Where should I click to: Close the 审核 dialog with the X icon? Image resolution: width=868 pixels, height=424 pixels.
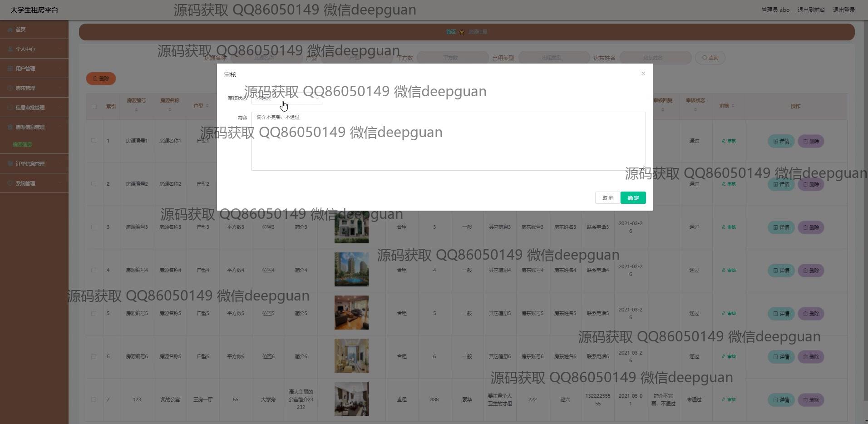pyautogui.click(x=643, y=74)
